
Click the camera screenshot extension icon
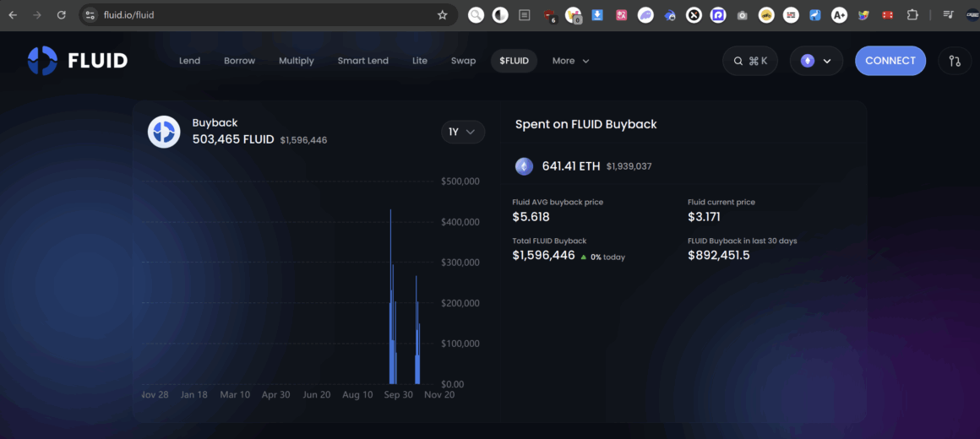742,15
